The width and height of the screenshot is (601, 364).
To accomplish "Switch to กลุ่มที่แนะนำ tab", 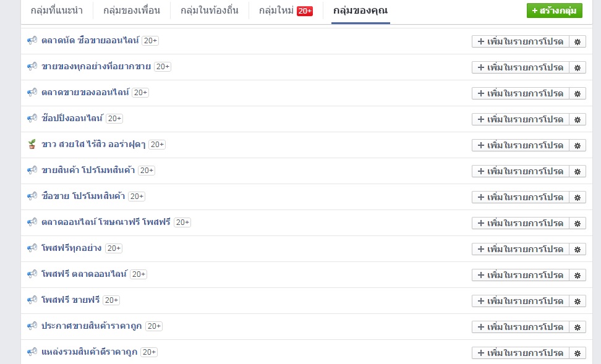I will pyautogui.click(x=57, y=11).
